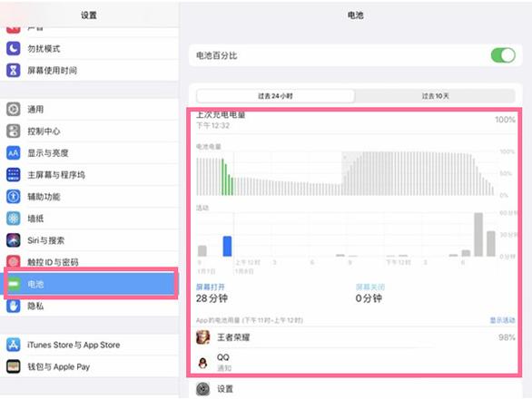Open Accessibility (辅助功能) icon

[14, 196]
